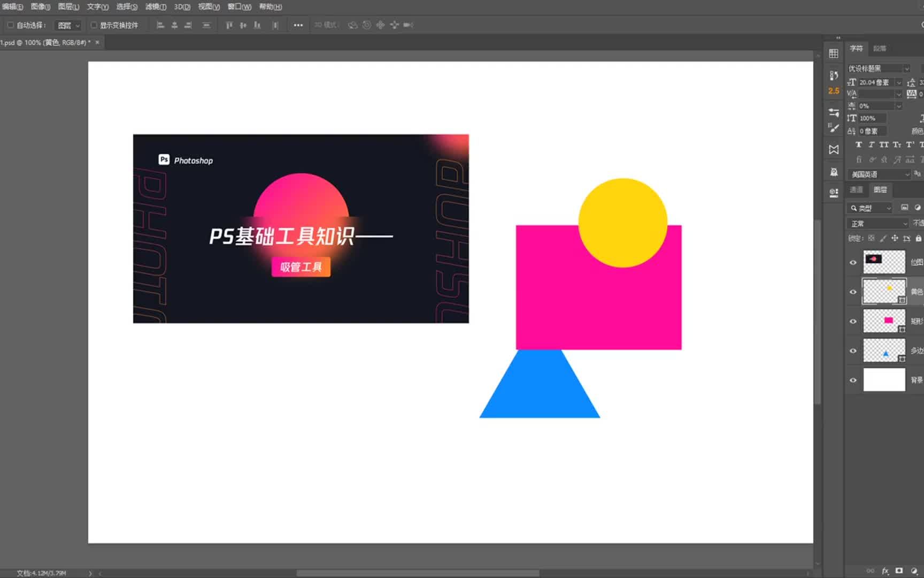The height and width of the screenshot is (578, 924).
Task: Toggle faux bold text style
Action: coord(859,145)
